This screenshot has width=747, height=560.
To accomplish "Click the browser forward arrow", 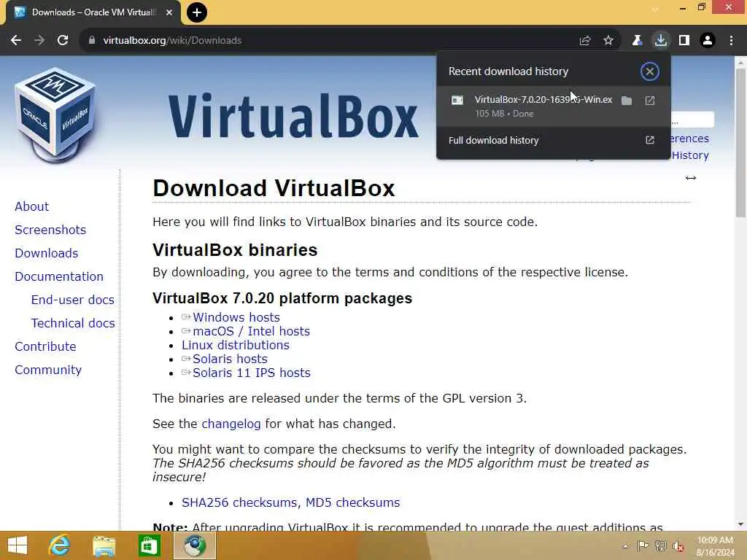I will click(39, 41).
